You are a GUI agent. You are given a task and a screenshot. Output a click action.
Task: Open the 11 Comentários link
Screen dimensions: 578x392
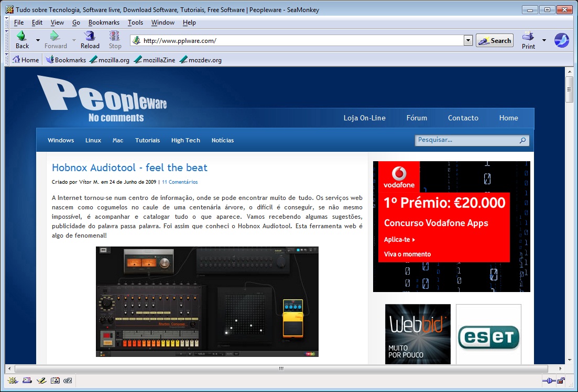point(180,182)
